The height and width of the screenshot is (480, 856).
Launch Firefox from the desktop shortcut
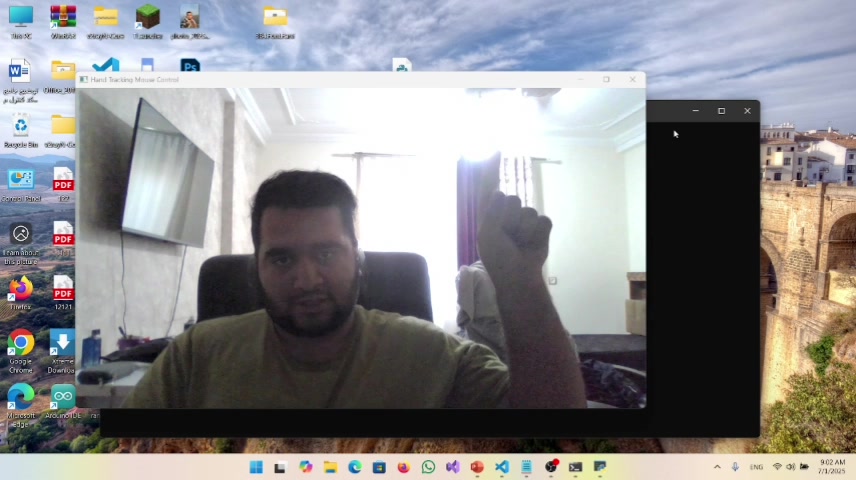(x=21, y=293)
